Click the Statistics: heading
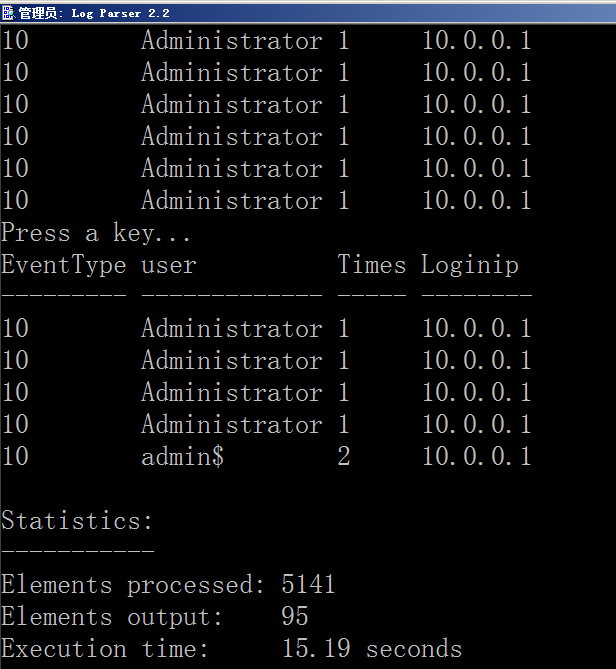This screenshot has height=669, width=616. pos(77,521)
